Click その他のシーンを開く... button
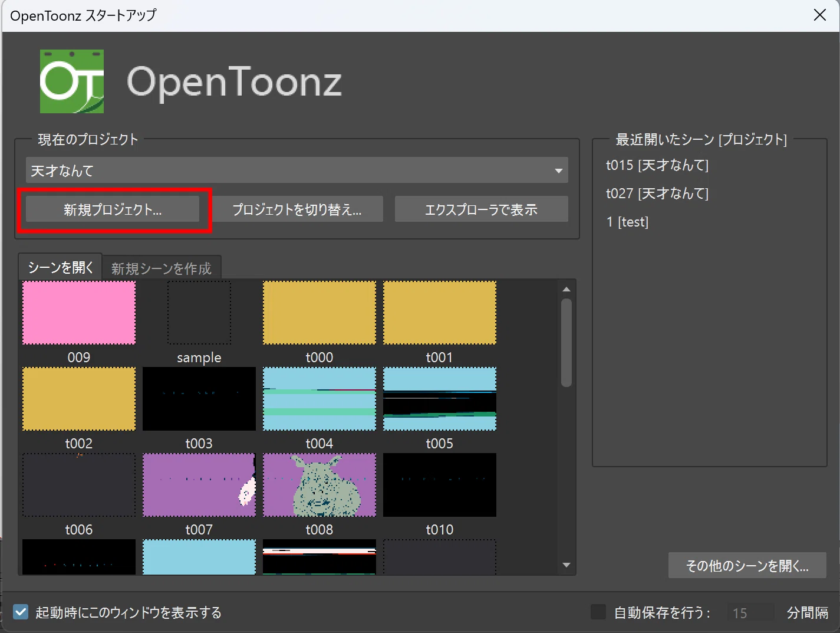This screenshot has height=633, width=840. pos(747,566)
